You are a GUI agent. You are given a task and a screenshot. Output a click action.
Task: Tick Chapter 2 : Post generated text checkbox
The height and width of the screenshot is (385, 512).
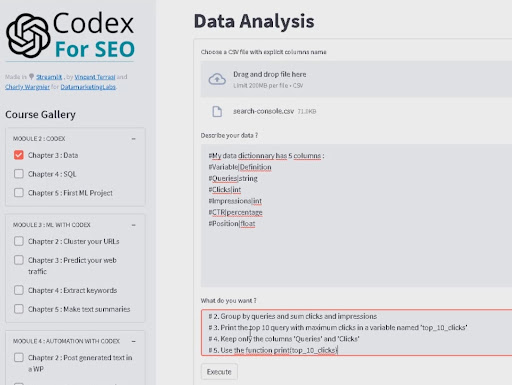pos(19,358)
